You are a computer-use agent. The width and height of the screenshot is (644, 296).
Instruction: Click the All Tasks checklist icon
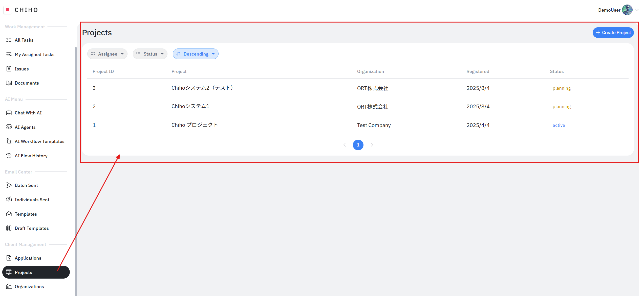pos(9,40)
